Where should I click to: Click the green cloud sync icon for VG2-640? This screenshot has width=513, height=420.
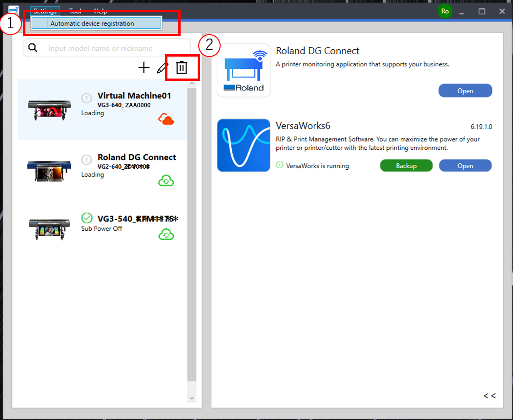166,181
